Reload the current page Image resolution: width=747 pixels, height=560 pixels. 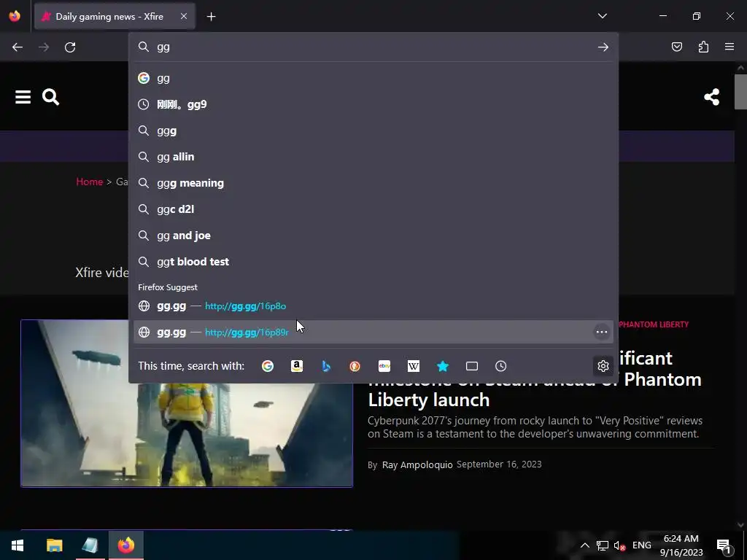pos(70,47)
